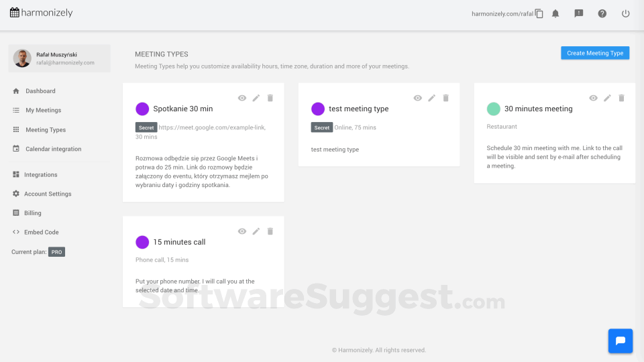Click the green 30 minutes meeting color circle
The height and width of the screenshot is (362, 644).
coord(494,109)
